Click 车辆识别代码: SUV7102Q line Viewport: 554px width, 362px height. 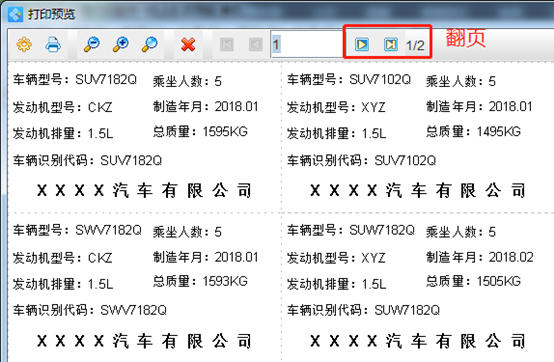pos(361,161)
